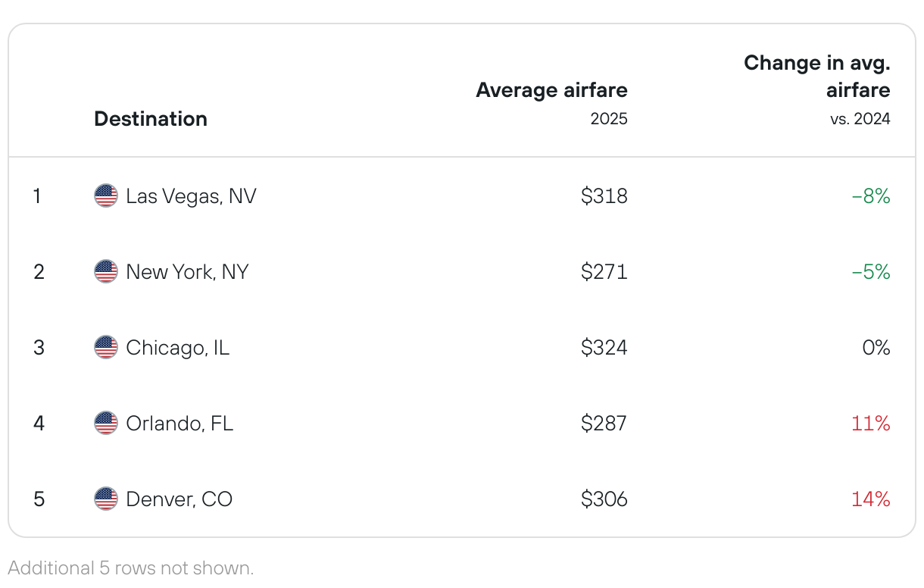Select the Orlando, FL destination name
Viewport: 924px width, 588px height.
179,424
